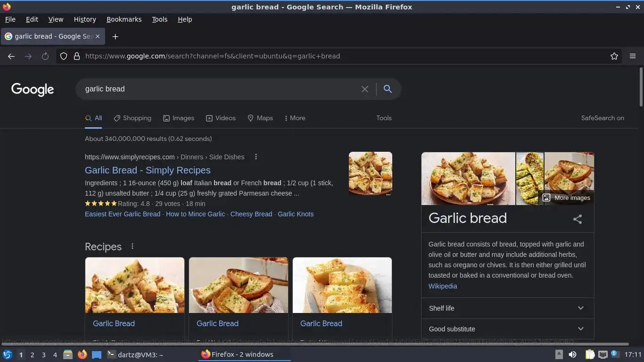Viewport: 644px width, 362px height.
Task: Launch file manager from taskbar
Action: coord(68,354)
